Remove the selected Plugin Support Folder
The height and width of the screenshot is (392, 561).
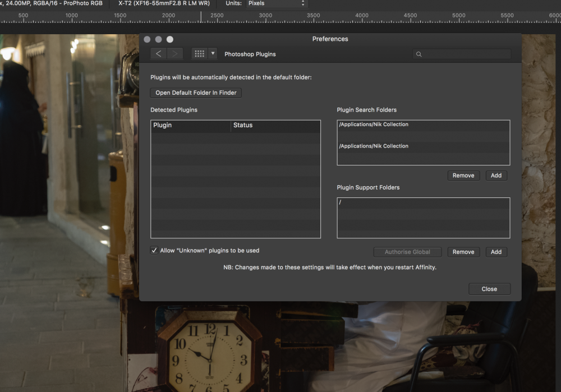[x=463, y=252]
